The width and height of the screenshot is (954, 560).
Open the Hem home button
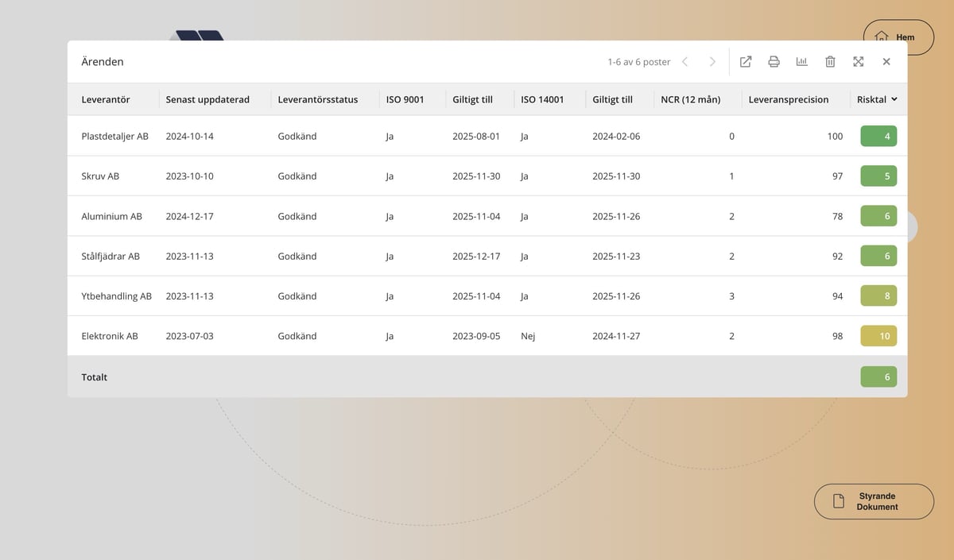(x=898, y=37)
